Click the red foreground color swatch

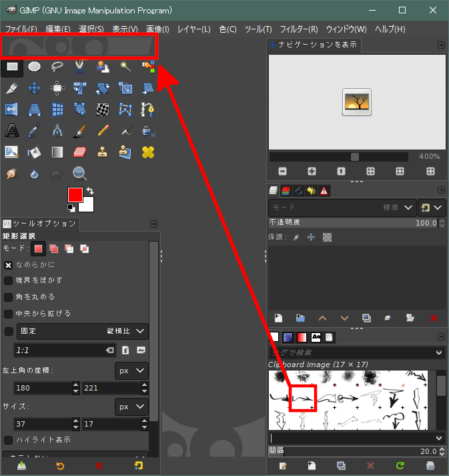point(75,195)
